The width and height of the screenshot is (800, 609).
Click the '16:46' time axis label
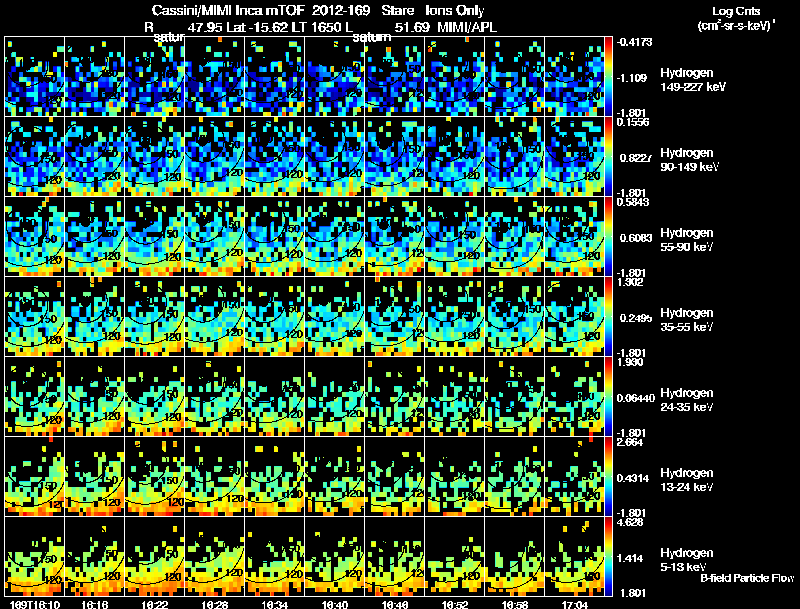(x=394, y=605)
